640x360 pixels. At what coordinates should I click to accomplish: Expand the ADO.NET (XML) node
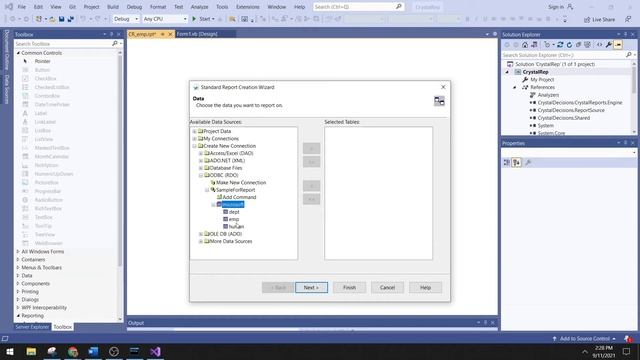(x=201, y=161)
